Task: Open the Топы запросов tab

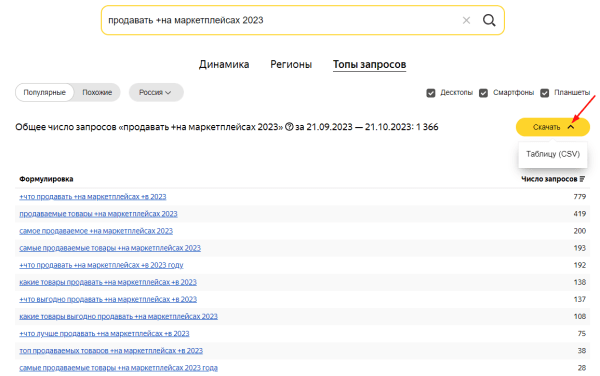Action: coord(369,64)
